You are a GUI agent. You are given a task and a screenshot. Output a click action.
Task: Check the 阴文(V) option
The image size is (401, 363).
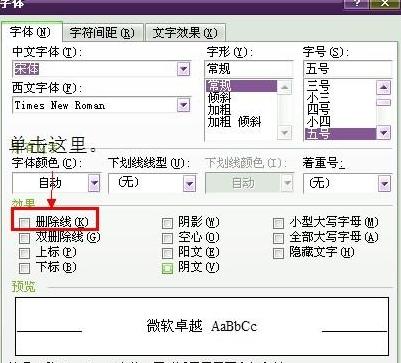[167, 268]
